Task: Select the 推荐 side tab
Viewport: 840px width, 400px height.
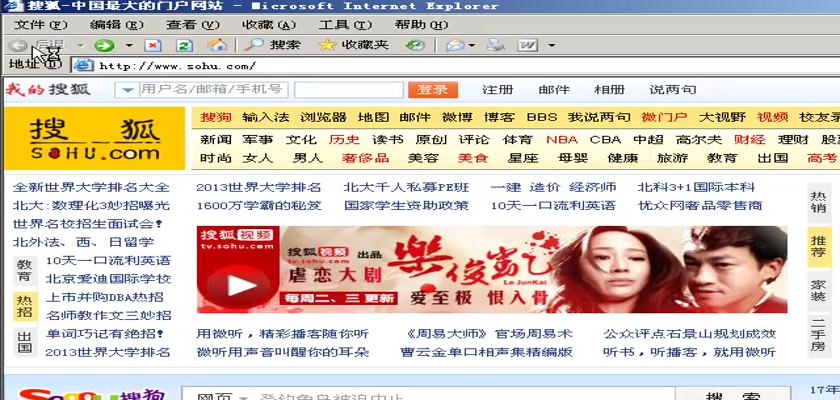Action: point(818,246)
